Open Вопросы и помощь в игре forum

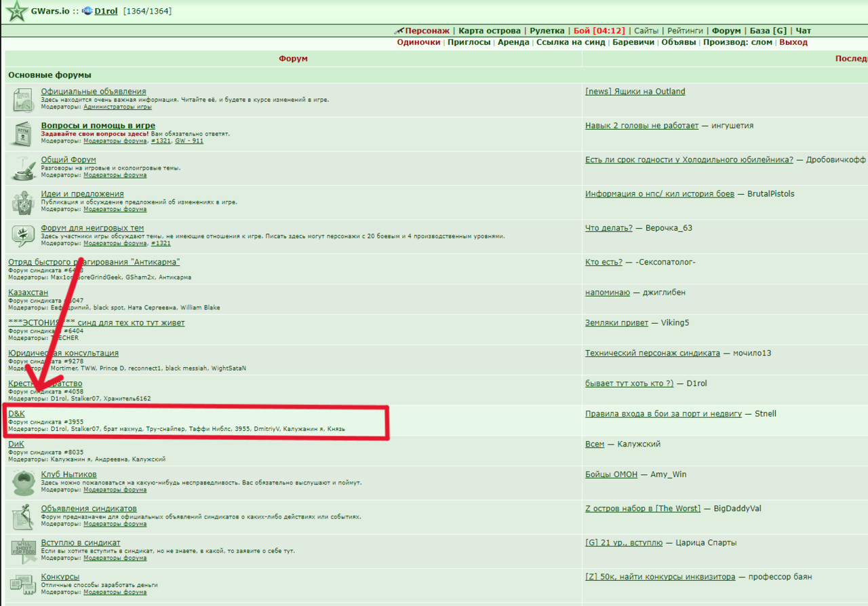click(98, 126)
